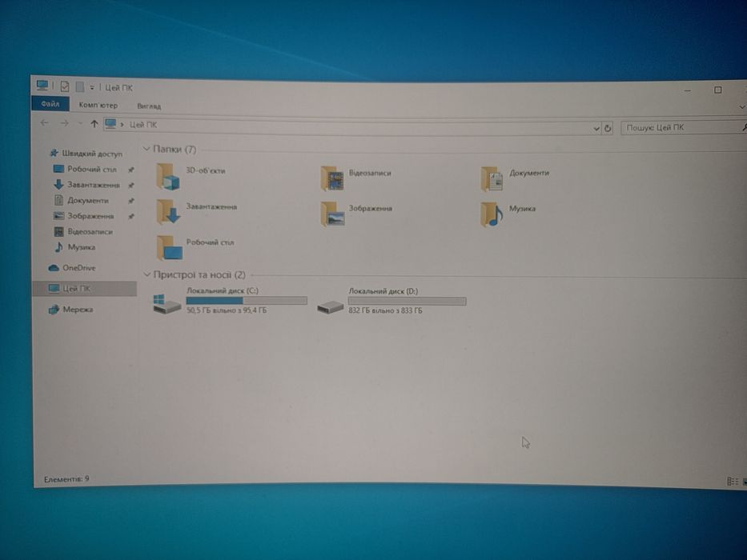
Task: Click New folder icon in title bar toolbar
Action: pyautogui.click(x=79, y=86)
